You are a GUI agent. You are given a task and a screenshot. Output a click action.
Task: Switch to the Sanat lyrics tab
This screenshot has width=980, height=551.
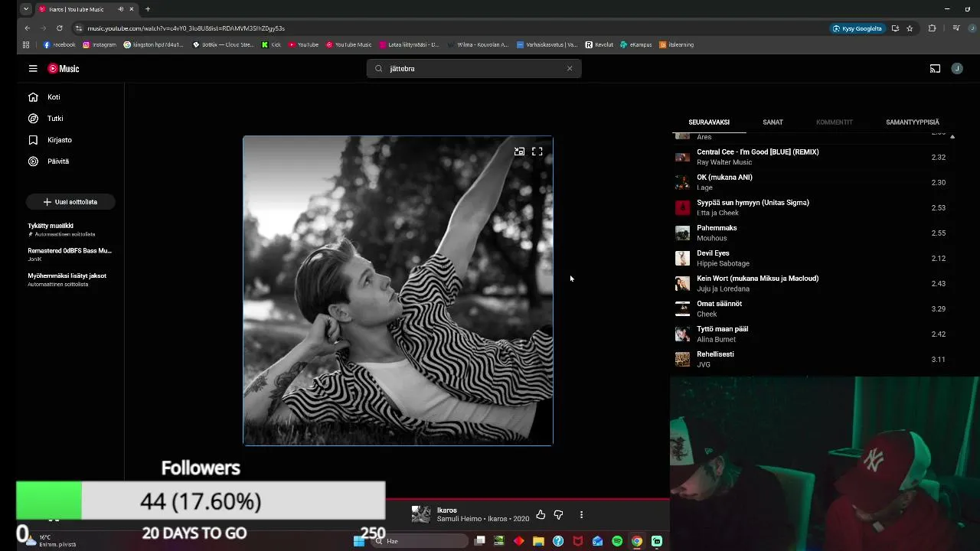[773, 122]
